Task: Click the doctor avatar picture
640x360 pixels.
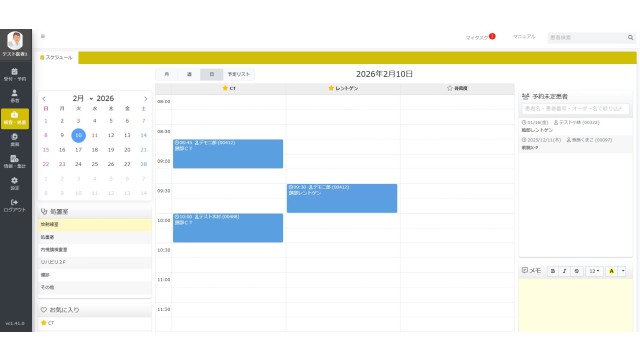Action: [15, 40]
